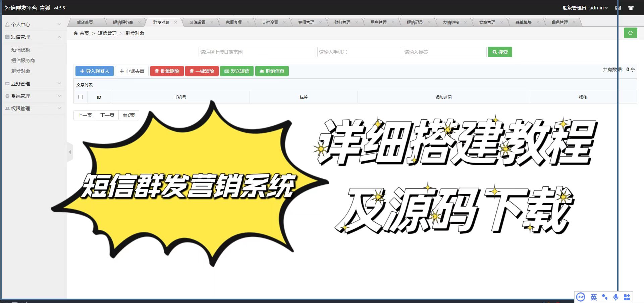
Task: Close the 财务管理 tab
Action: coord(357,22)
